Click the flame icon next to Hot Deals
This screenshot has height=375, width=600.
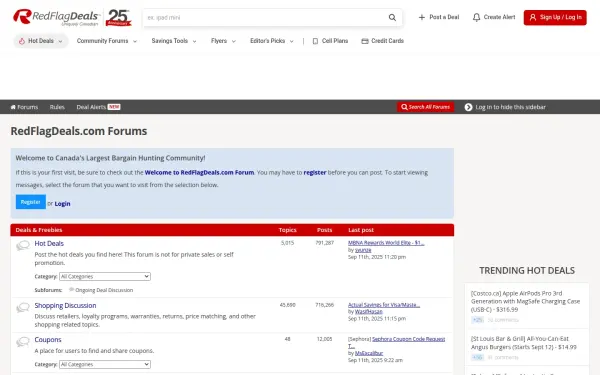[22, 41]
